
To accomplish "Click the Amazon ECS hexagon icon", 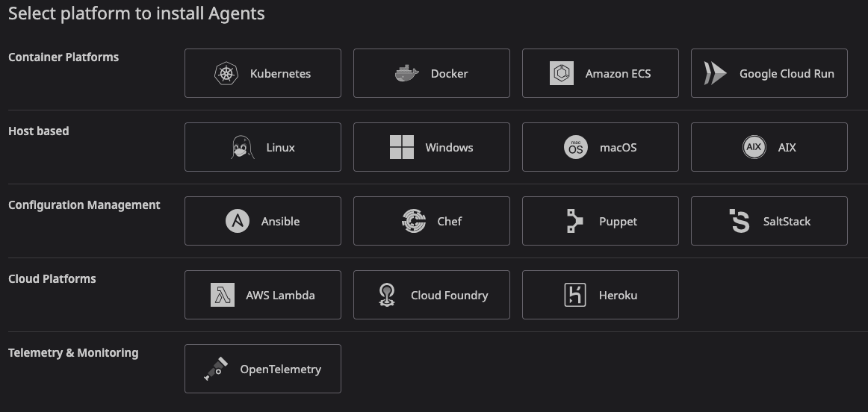I will point(561,74).
